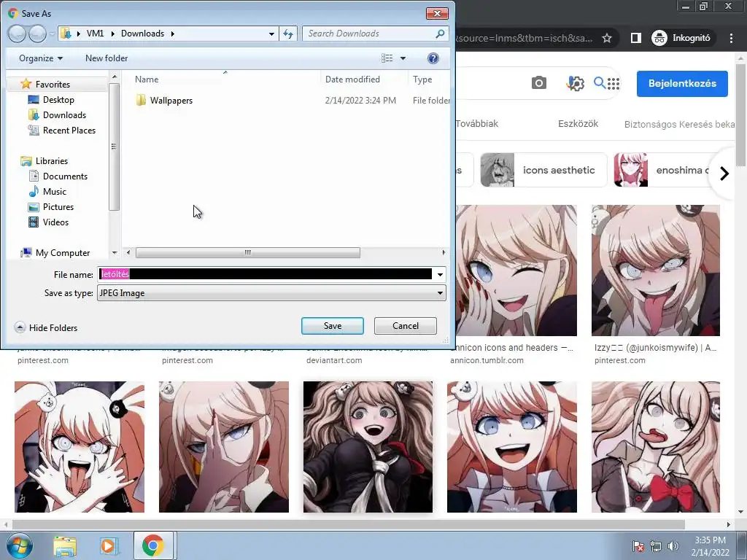Click the Action Center flag tray icon
Image resolution: width=747 pixels, height=560 pixels.
point(638,546)
